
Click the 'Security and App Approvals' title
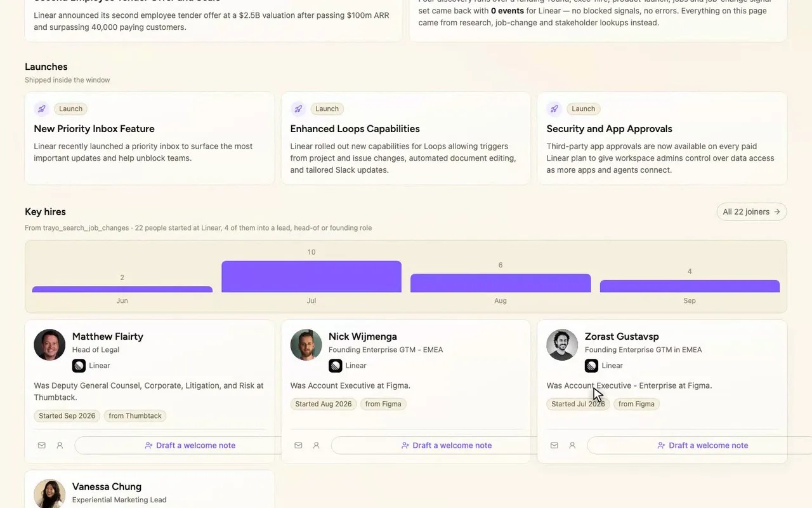609,129
